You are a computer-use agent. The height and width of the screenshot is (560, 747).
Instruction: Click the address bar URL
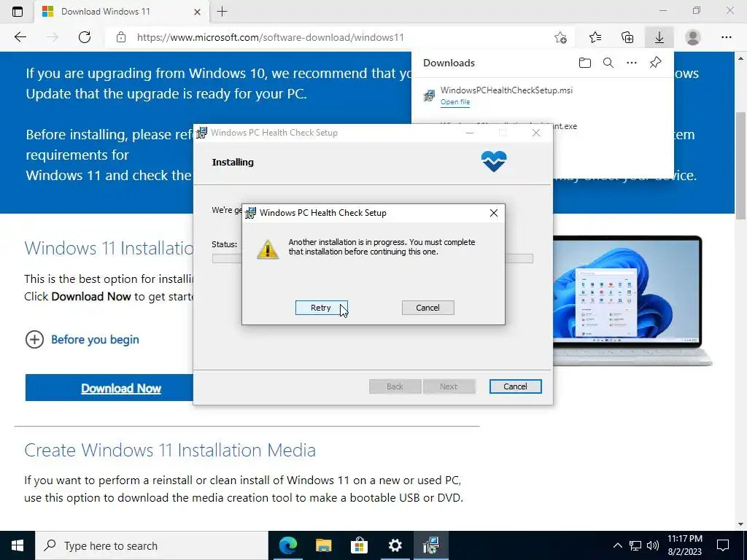point(271,37)
